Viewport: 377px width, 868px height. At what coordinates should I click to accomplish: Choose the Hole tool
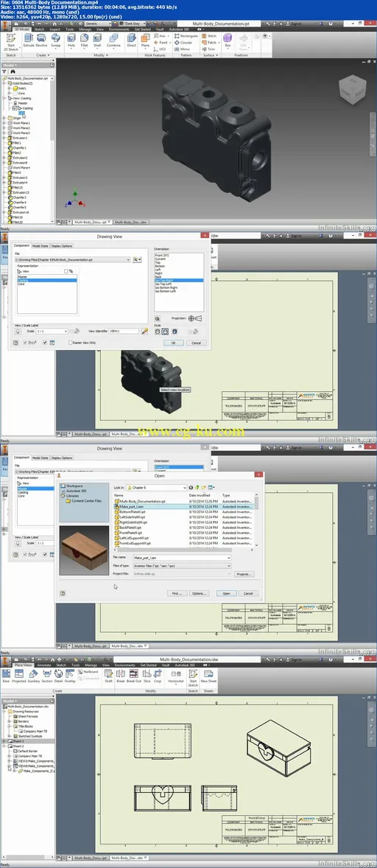tap(71, 41)
